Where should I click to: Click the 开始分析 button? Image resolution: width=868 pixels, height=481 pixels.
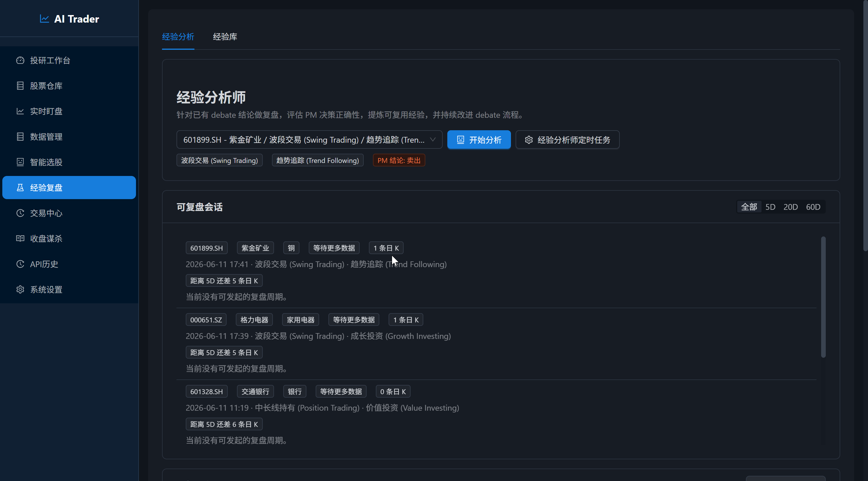click(479, 139)
